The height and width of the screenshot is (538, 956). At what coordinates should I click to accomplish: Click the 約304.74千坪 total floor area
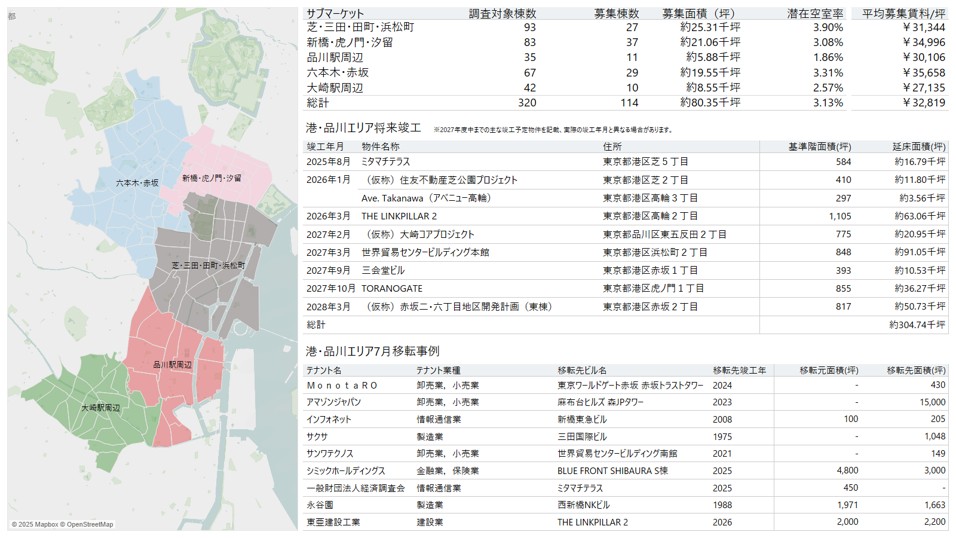pyautogui.click(x=918, y=325)
